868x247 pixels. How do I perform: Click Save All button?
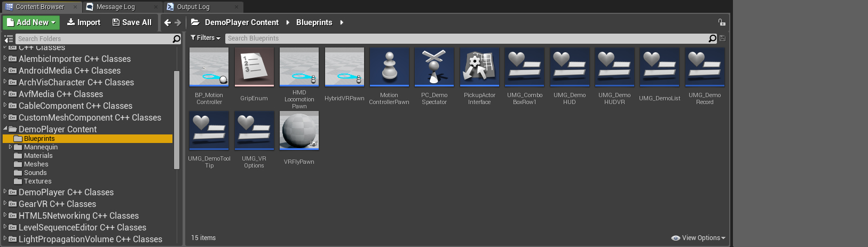click(x=132, y=22)
